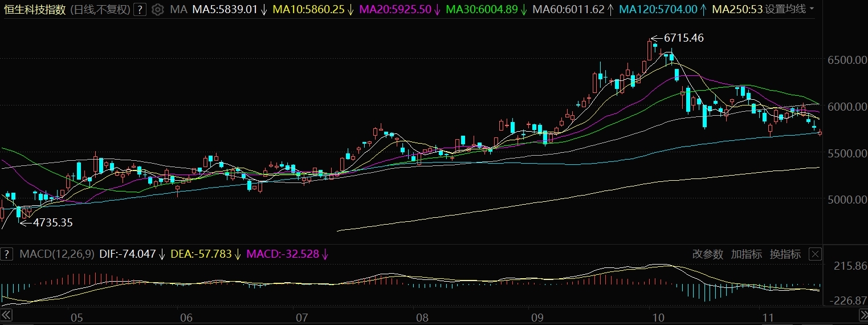Click month 05 on the time axis
Image resolution: width=868 pixels, height=325 pixels.
tap(76, 318)
